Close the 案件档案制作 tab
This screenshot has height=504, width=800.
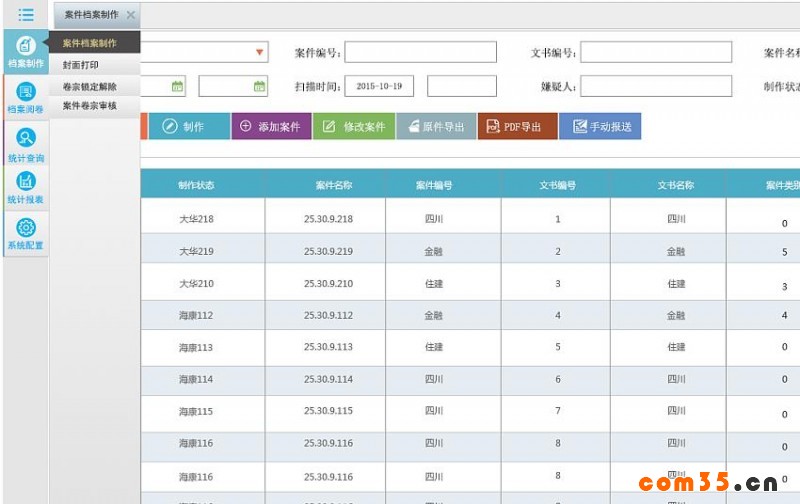point(131,15)
